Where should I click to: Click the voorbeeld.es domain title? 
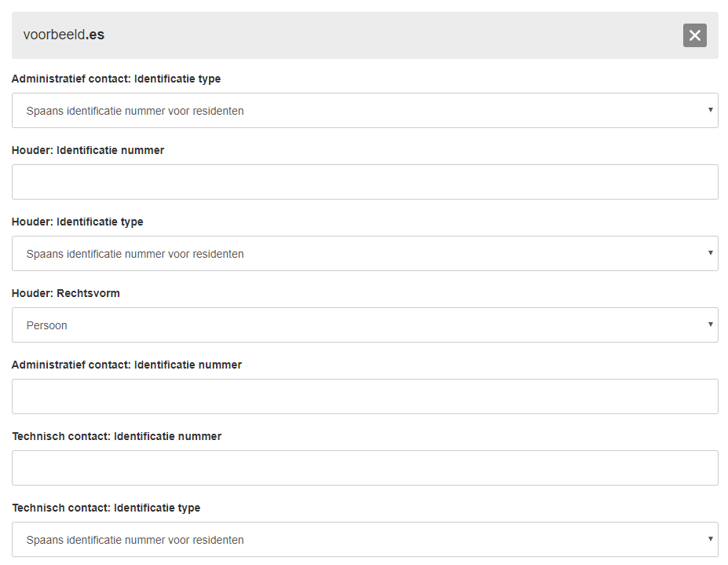pos(64,35)
